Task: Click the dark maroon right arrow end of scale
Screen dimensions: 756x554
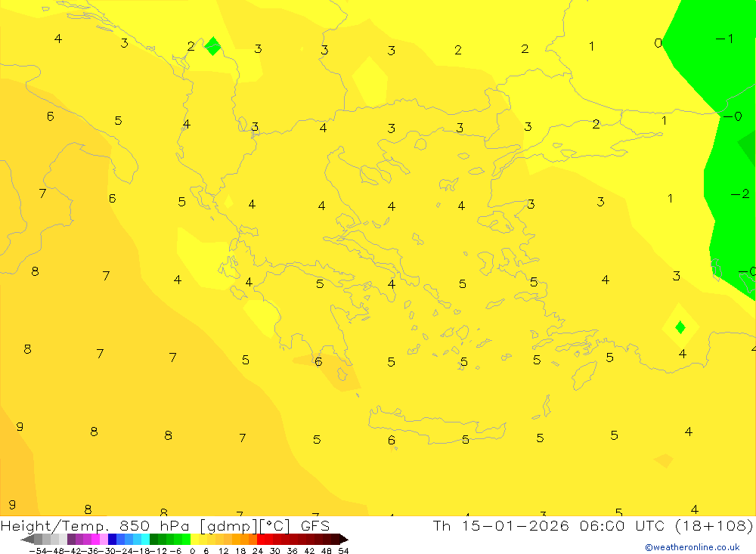Action: click(x=344, y=539)
